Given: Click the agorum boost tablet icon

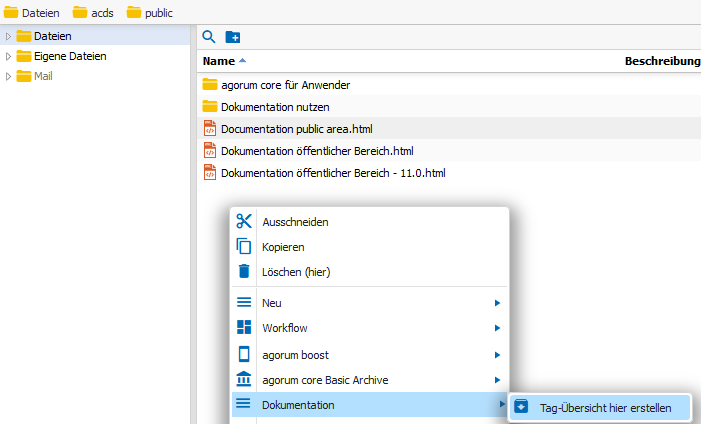Looking at the screenshot, I should 244,354.
